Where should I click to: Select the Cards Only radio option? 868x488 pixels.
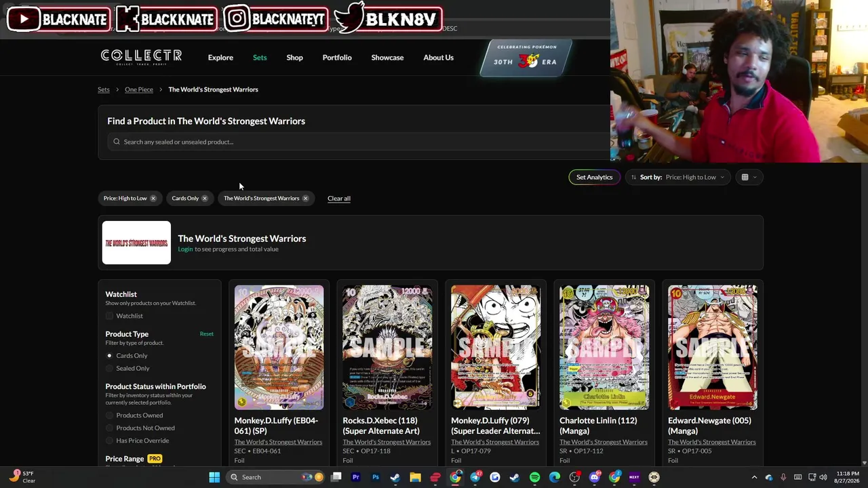tap(109, 356)
